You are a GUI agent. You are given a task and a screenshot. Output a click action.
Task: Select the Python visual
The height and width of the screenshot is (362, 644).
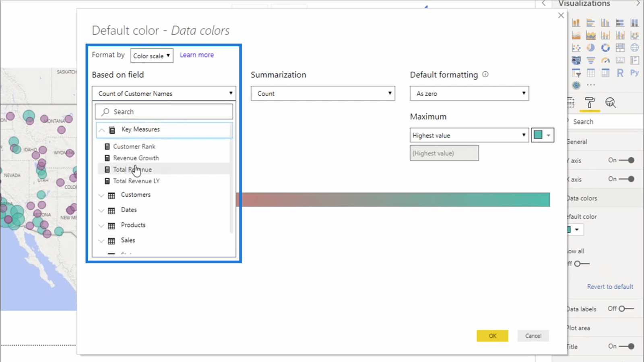(635, 73)
